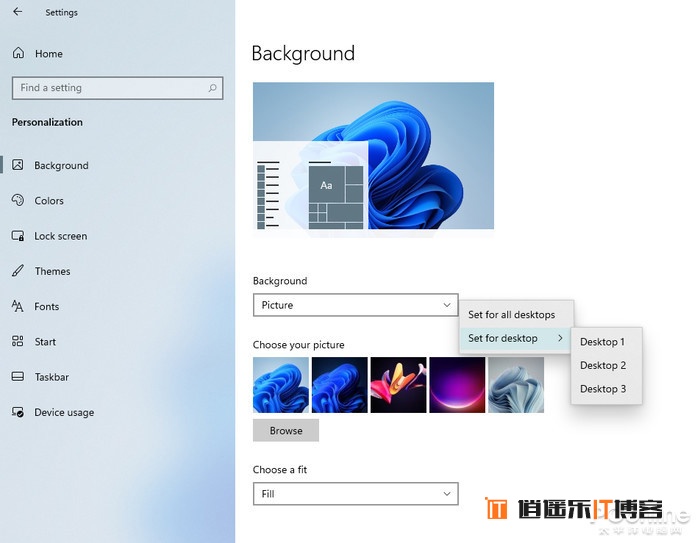Choose Set for desktop menu entry

click(515, 338)
